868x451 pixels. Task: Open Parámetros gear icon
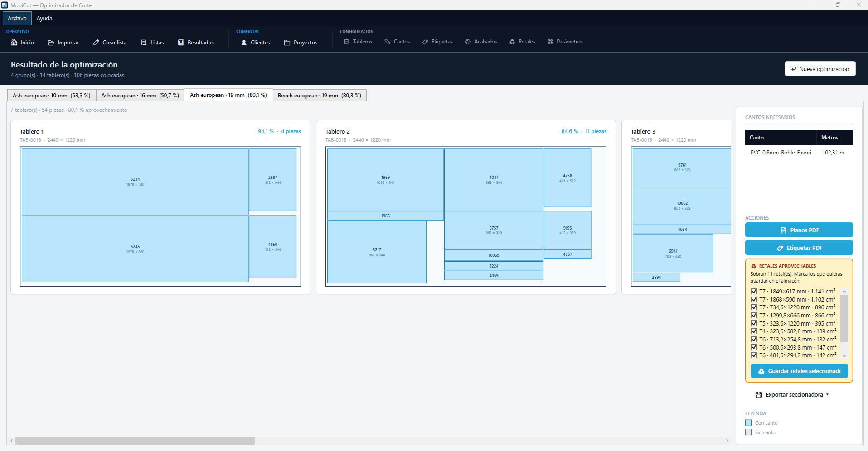(x=550, y=42)
